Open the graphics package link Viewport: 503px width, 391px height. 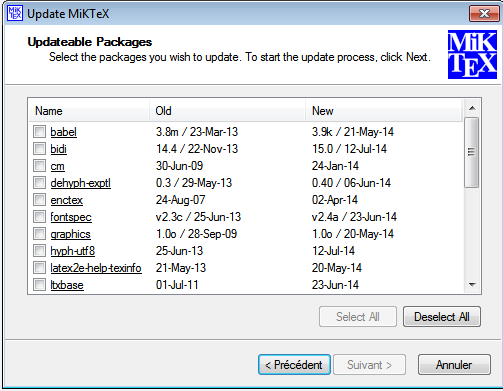pyautogui.click(x=70, y=234)
